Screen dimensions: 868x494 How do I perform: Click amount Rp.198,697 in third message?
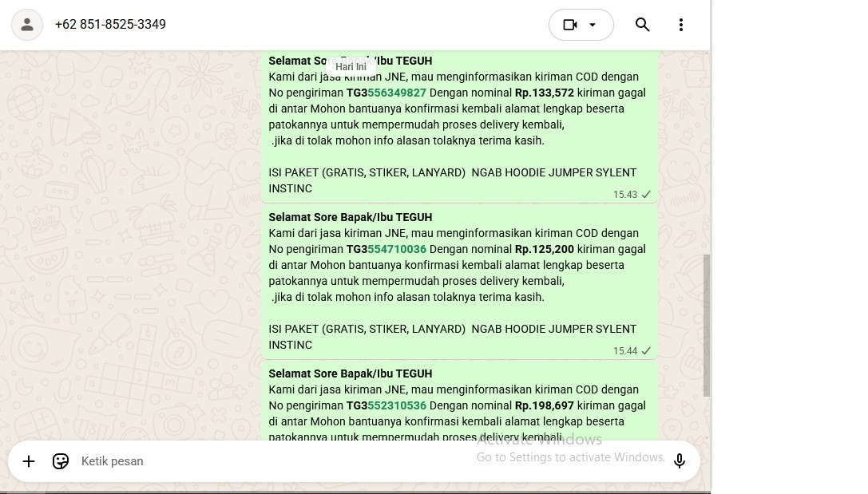click(x=545, y=406)
